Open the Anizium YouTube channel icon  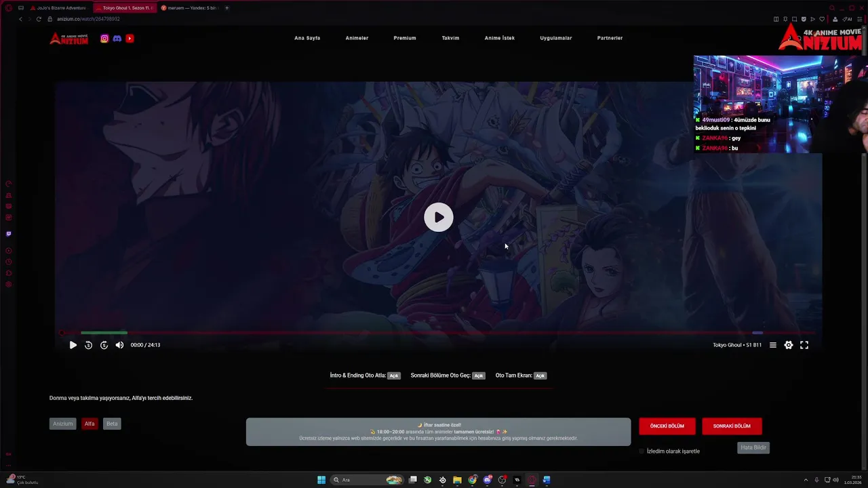pos(130,39)
